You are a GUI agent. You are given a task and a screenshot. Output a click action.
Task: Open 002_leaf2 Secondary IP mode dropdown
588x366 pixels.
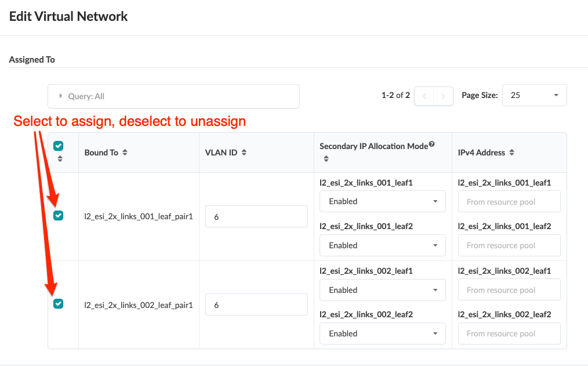[382, 334]
